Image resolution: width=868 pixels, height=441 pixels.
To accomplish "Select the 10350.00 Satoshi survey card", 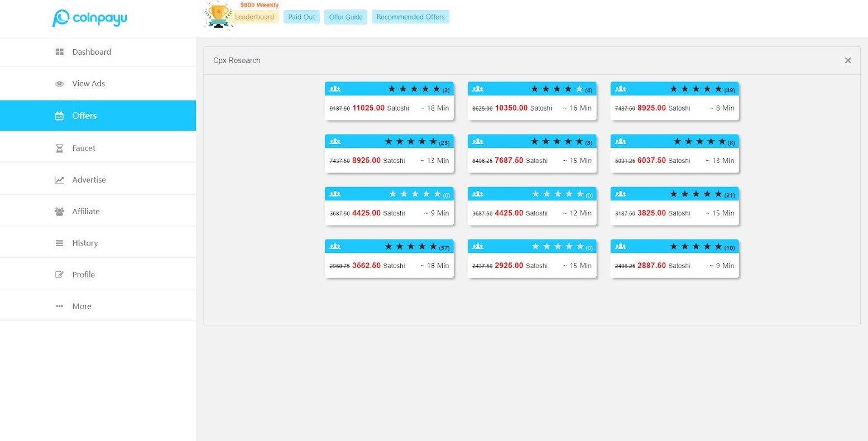I will coord(532,101).
